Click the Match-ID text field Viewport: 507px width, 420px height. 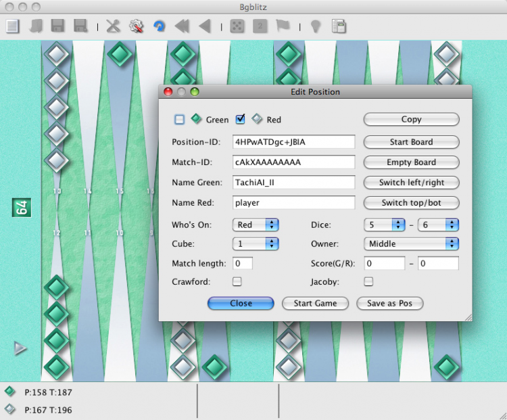[x=293, y=162]
